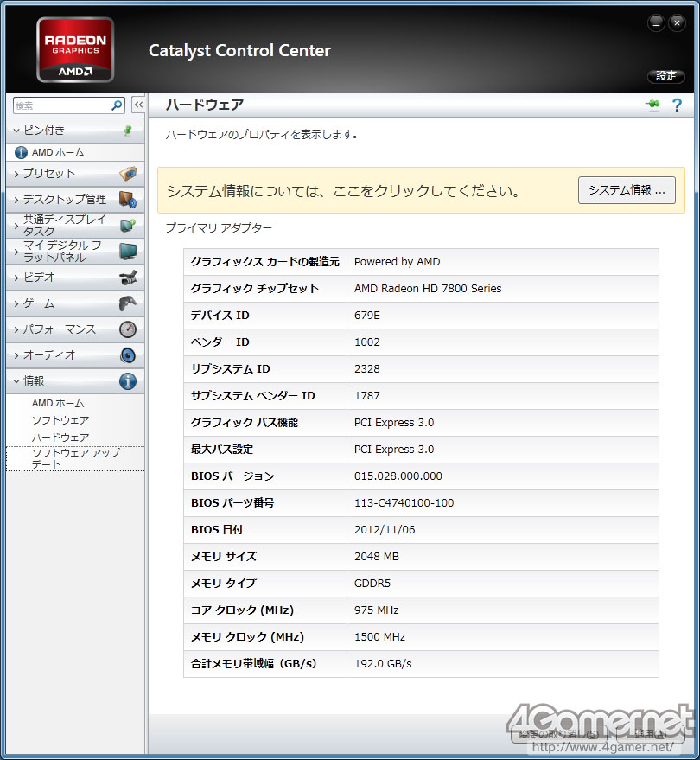
Task: Click the gauge icon beside パフォーマンス
Action: (x=128, y=329)
